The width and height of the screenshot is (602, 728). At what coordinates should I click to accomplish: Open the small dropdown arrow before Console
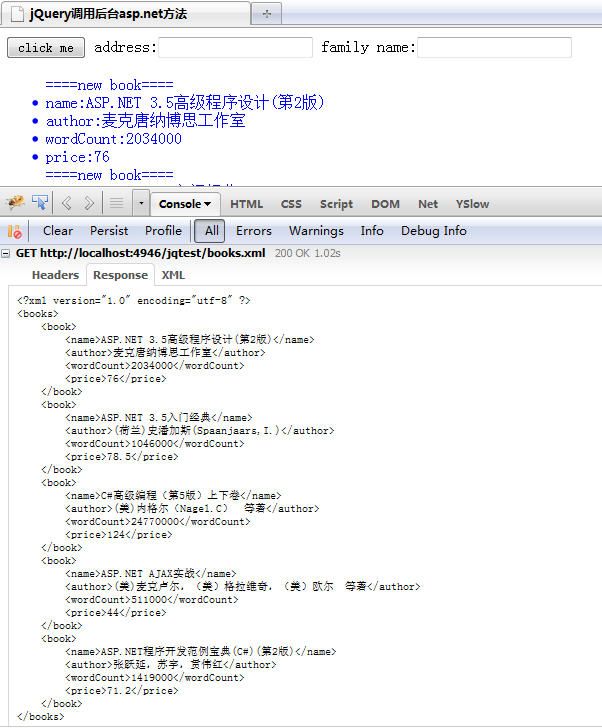pos(141,203)
